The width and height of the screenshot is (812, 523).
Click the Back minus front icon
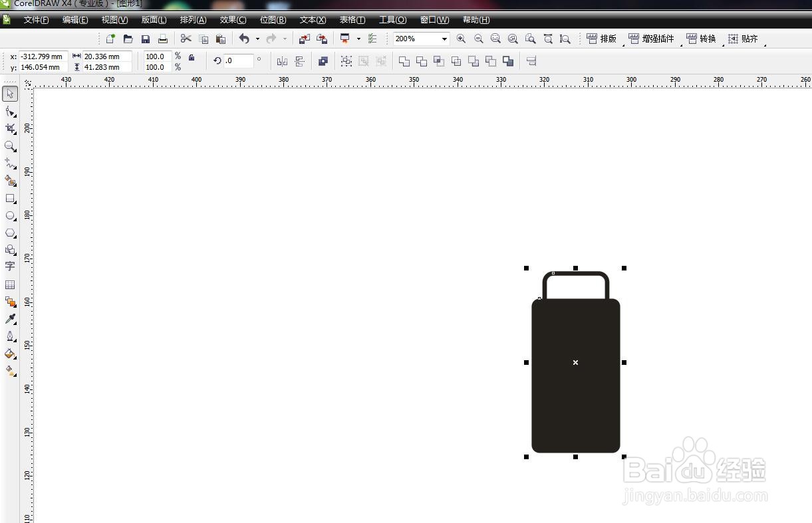[491, 61]
